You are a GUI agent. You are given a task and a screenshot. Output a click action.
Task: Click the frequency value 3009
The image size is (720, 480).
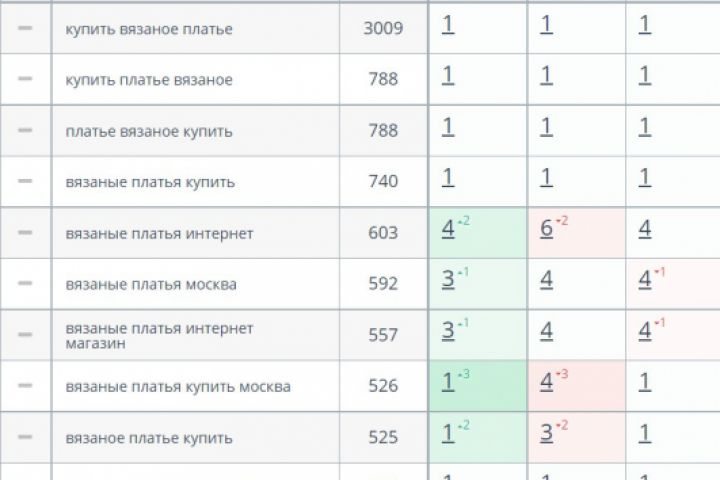(x=384, y=29)
